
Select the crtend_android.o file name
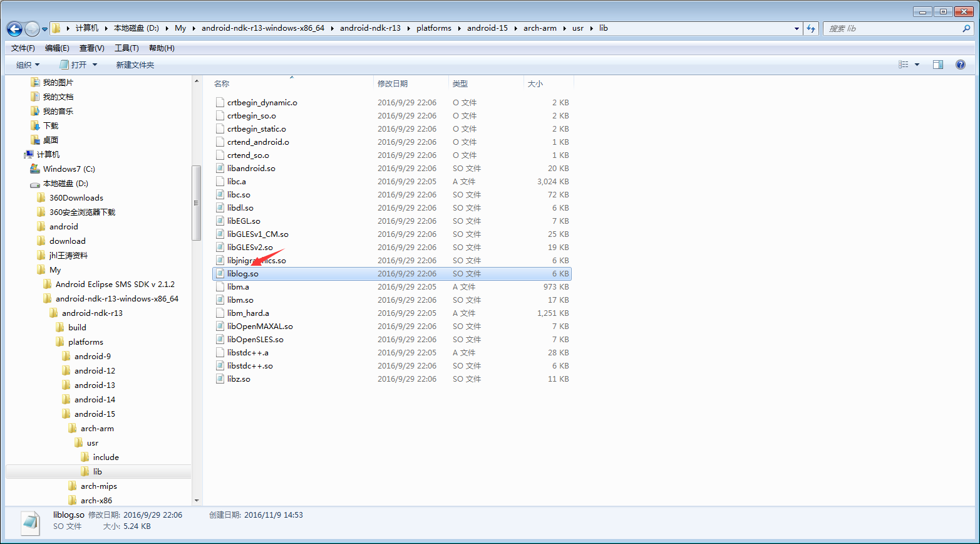pos(258,142)
